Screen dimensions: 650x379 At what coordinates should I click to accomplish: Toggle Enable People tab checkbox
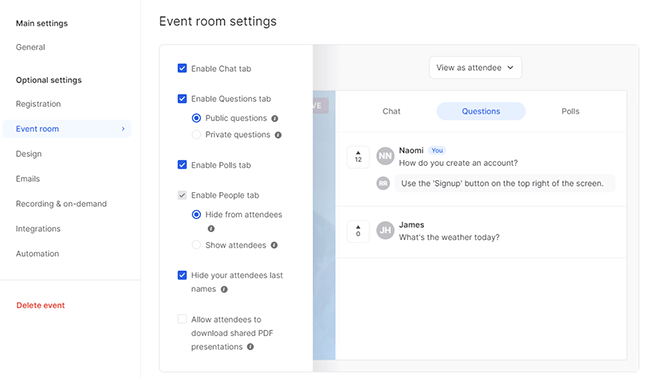(182, 195)
